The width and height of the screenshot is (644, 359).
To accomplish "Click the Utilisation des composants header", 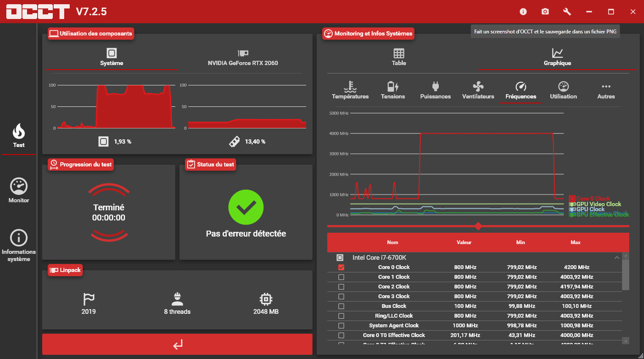I will (x=91, y=33).
